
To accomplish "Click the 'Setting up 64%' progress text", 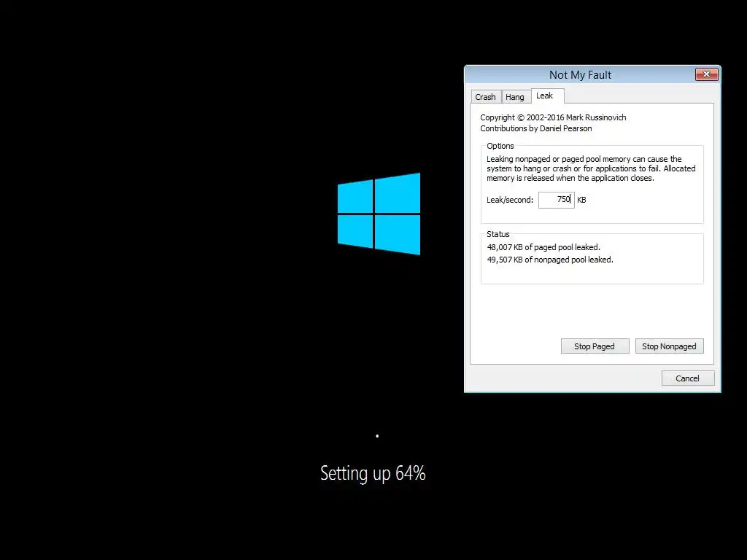I will 373,473.
